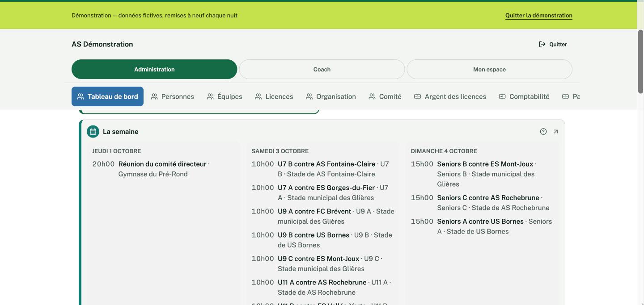The height and width of the screenshot is (305, 644).
Task: Click the La semaine heading
Action: tap(121, 132)
